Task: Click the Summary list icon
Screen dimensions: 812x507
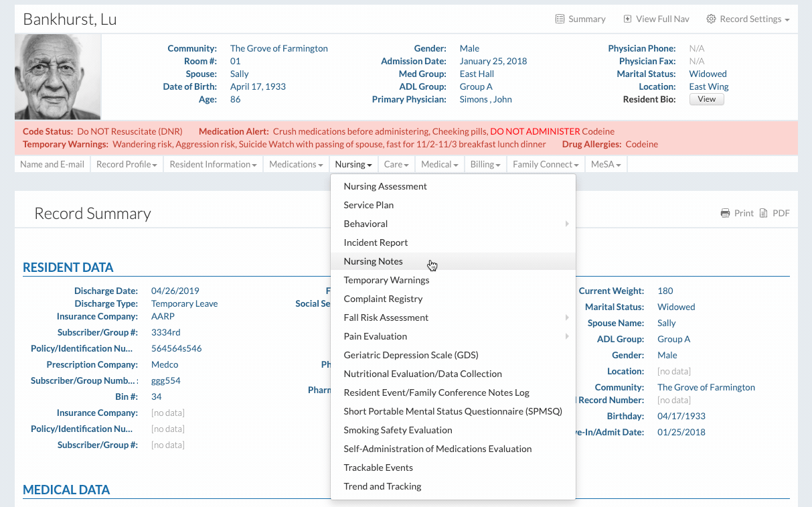Action: click(x=560, y=19)
